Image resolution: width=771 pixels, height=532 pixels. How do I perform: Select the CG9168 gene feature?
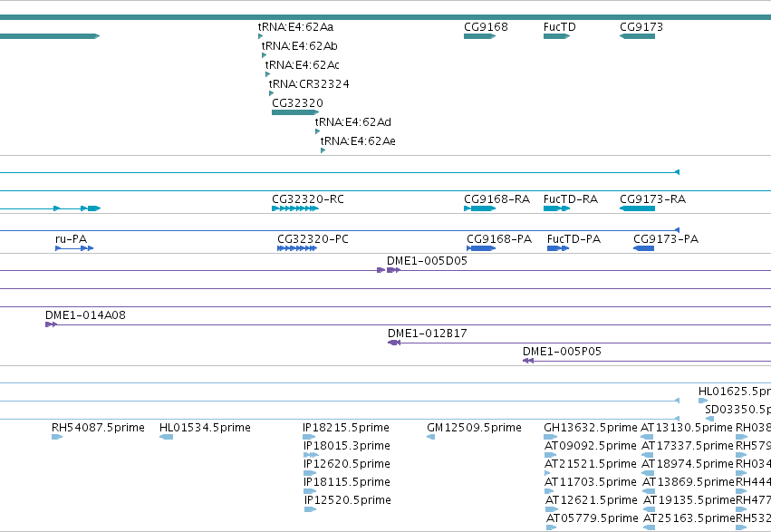[x=479, y=36]
